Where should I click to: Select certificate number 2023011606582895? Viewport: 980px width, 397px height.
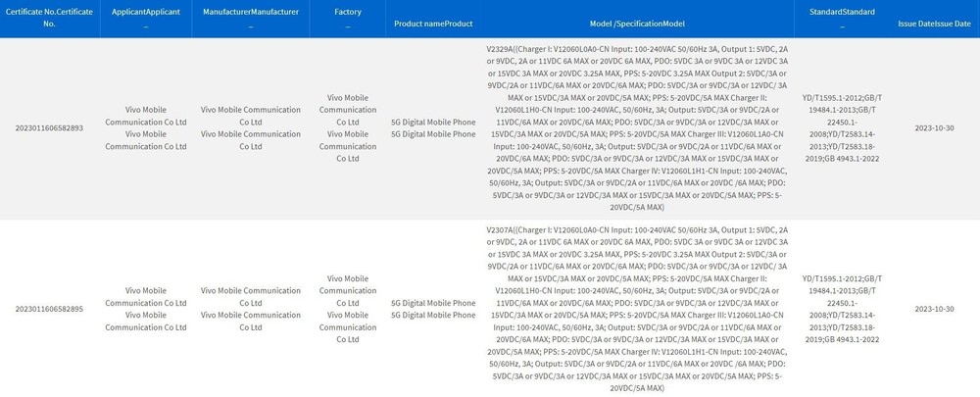pyautogui.click(x=49, y=309)
